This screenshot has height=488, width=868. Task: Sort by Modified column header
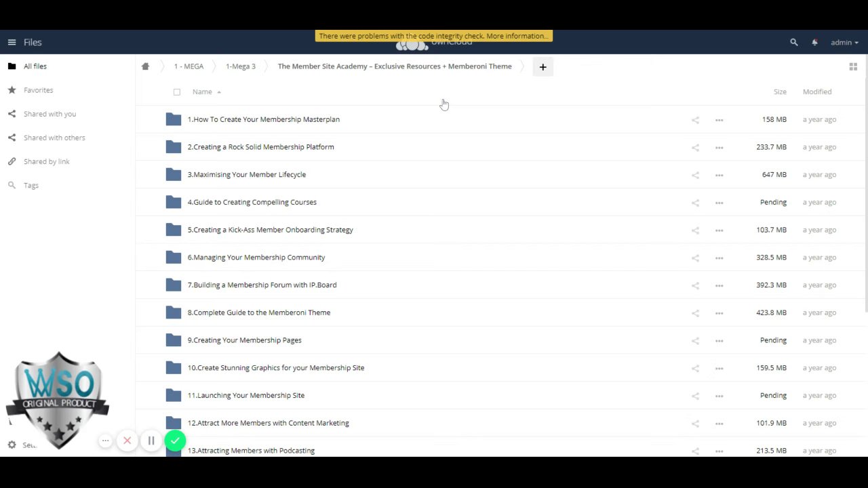point(817,91)
